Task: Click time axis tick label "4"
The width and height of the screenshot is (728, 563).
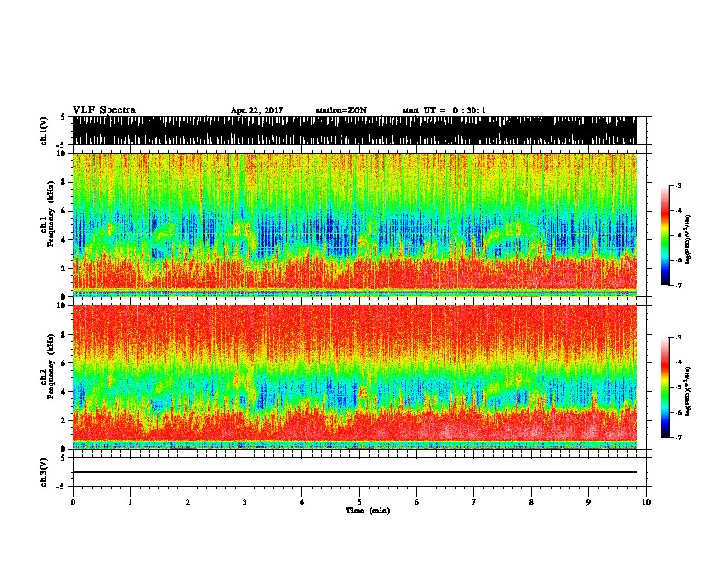Action: coord(302,502)
